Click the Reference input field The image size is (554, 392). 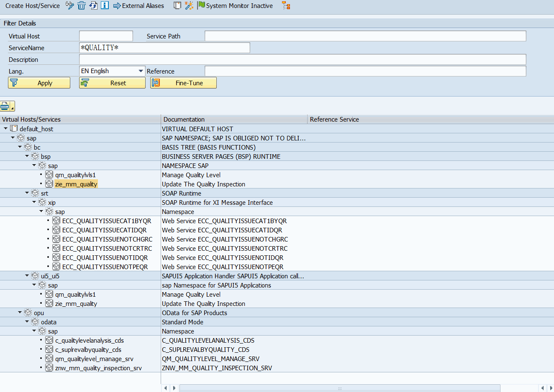(x=365, y=71)
